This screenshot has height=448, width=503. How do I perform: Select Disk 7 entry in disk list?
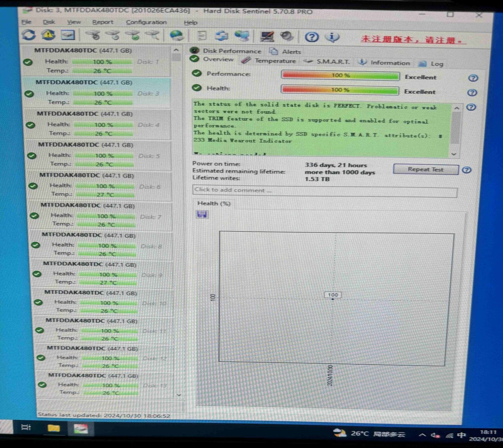point(101,215)
